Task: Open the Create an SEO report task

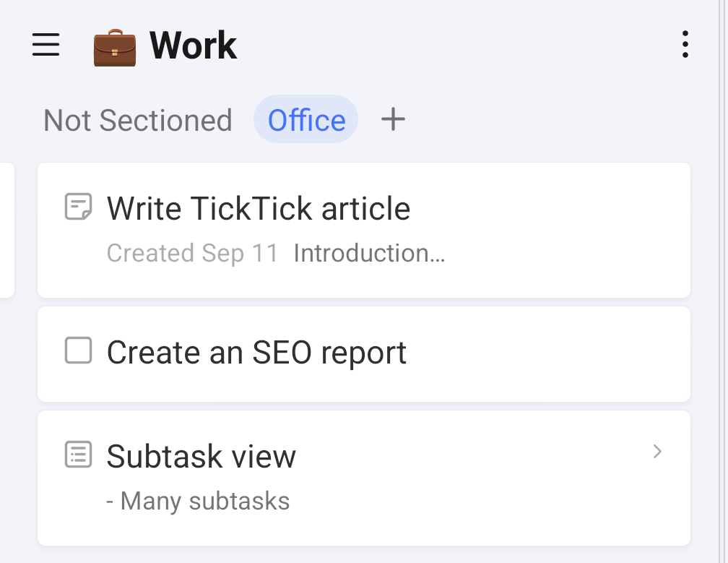Action: point(256,353)
